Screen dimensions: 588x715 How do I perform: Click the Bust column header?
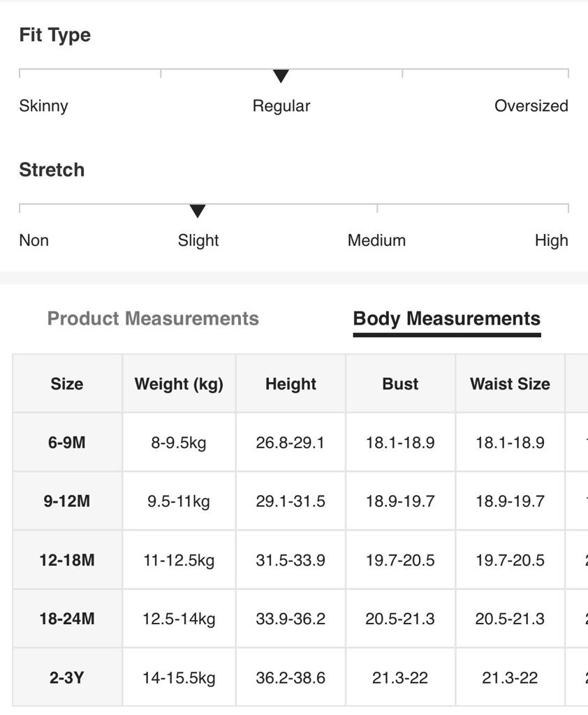point(400,384)
